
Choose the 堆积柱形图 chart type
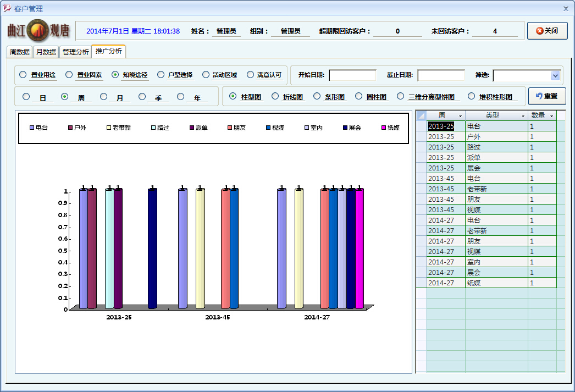pyautogui.click(x=471, y=96)
